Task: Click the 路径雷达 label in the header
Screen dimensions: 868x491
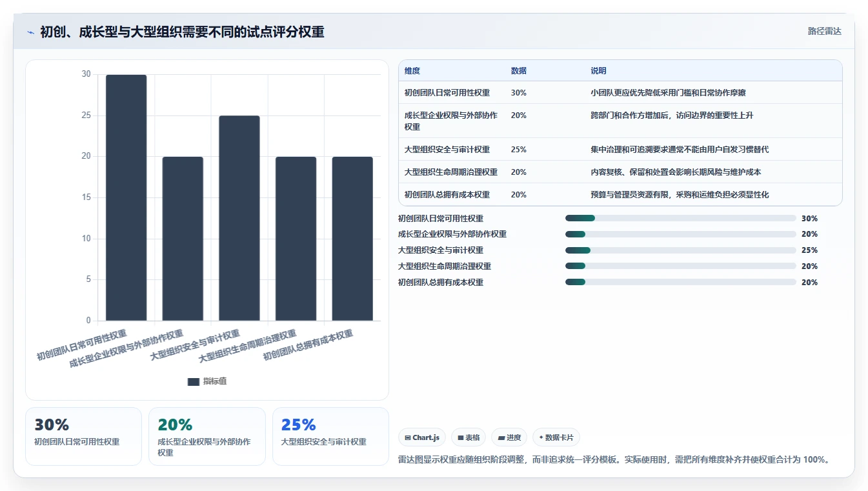Action: (x=824, y=31)
